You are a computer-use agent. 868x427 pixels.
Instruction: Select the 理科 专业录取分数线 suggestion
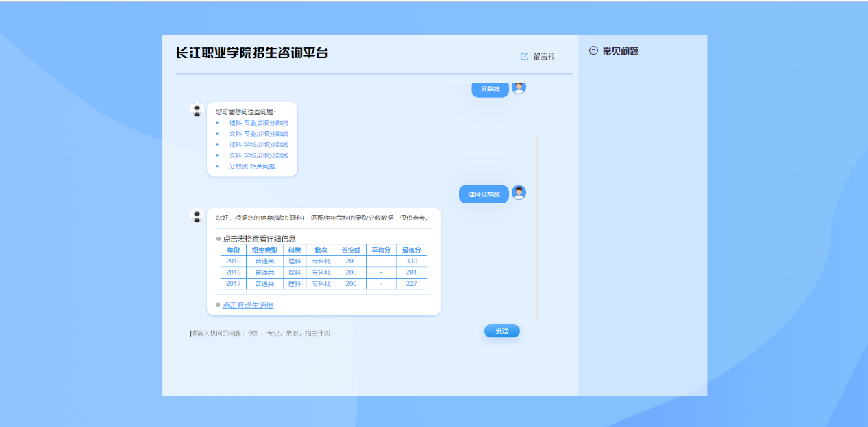[x=258, y=123]
